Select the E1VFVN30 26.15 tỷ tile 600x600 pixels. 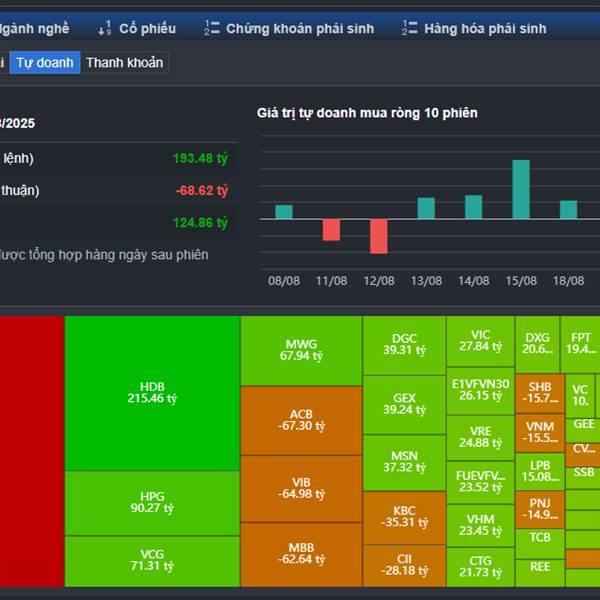coord(481,391)
